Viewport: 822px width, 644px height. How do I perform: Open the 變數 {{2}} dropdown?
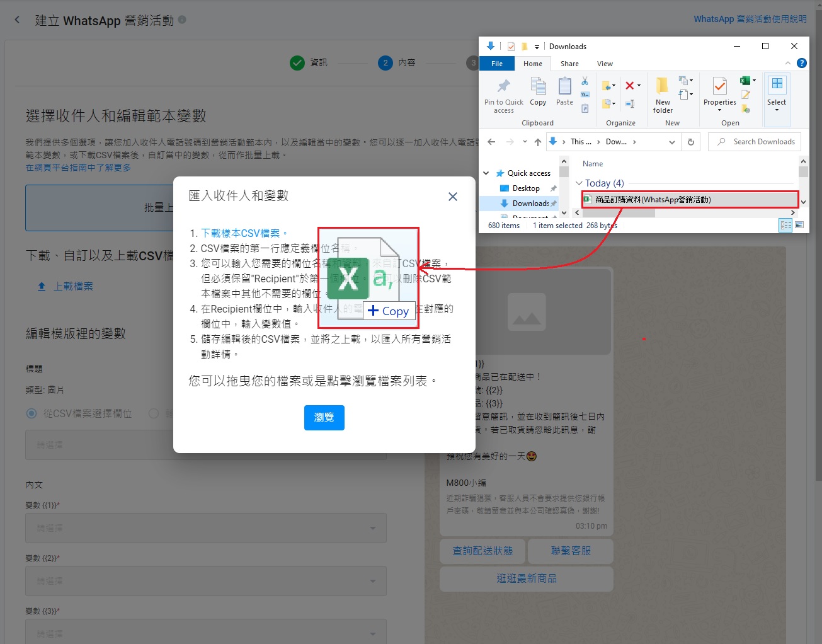206,581
